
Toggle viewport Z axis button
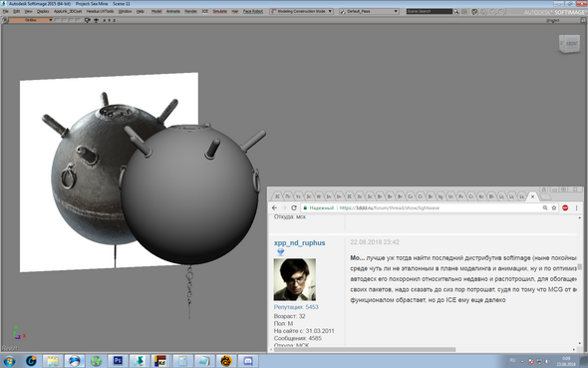114,21
